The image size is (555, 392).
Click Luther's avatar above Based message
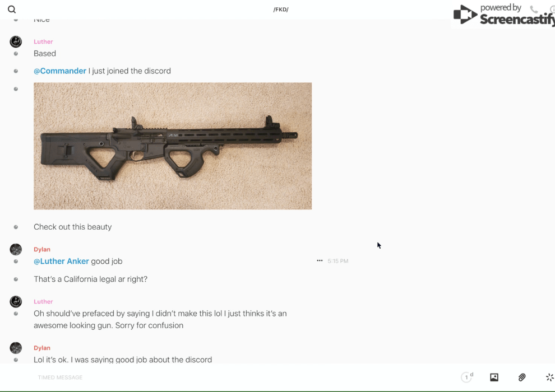[x=16, y=41]
